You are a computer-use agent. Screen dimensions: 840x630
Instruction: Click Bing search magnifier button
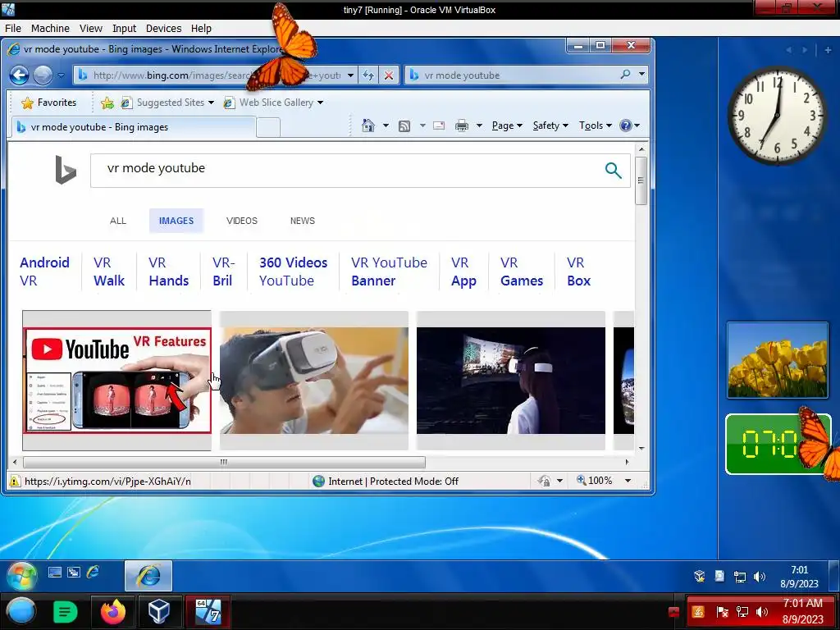click(614, 171)
